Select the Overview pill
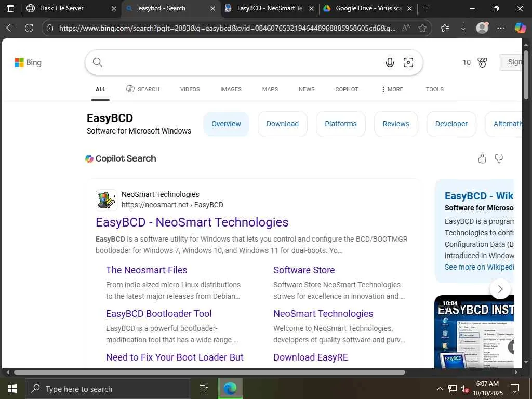The height and width of the screenshot is (399, 532). (227, 124)
